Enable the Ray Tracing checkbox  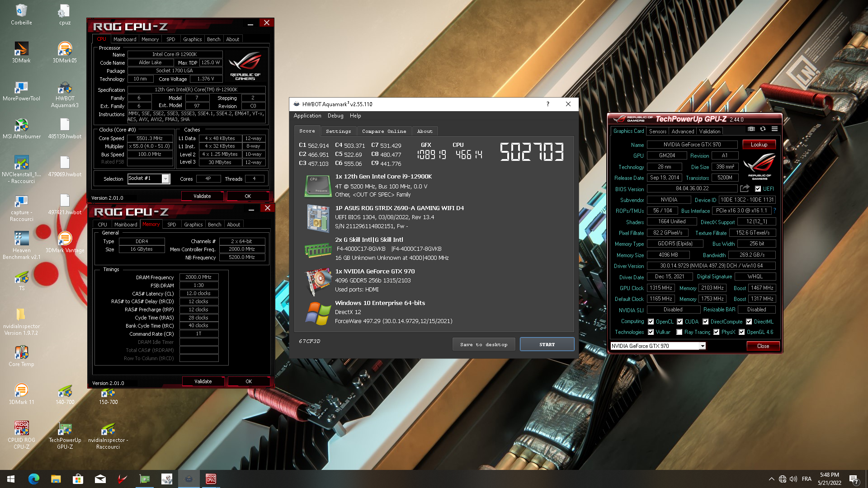coord(679,332)
